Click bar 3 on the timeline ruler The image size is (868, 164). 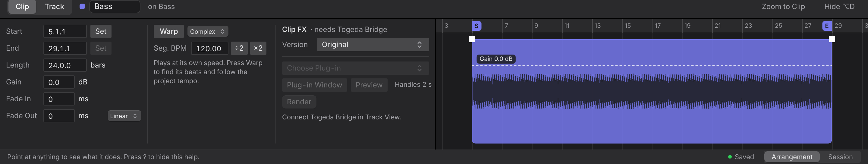coord(446,26)
